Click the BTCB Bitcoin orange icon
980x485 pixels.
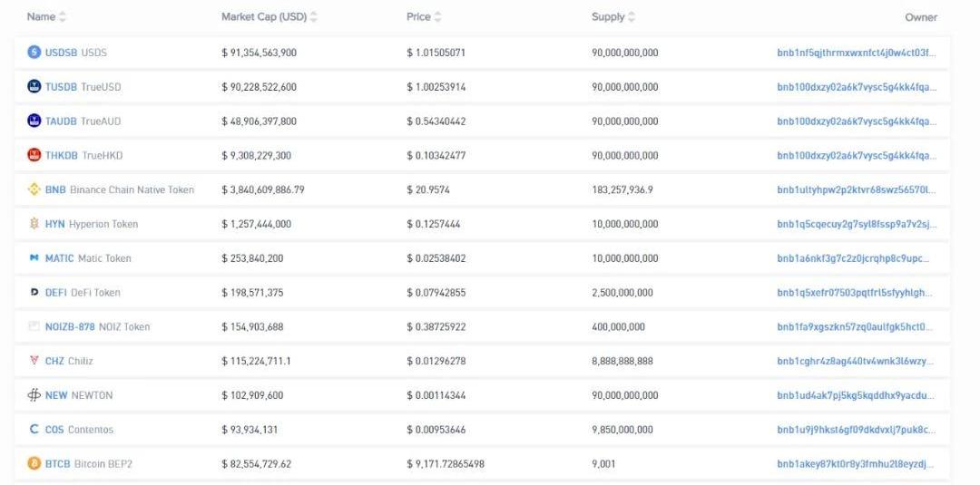[34, 463]
